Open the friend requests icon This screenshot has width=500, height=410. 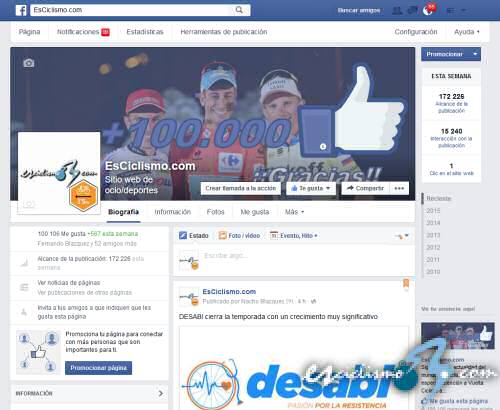tap(397, 10)
